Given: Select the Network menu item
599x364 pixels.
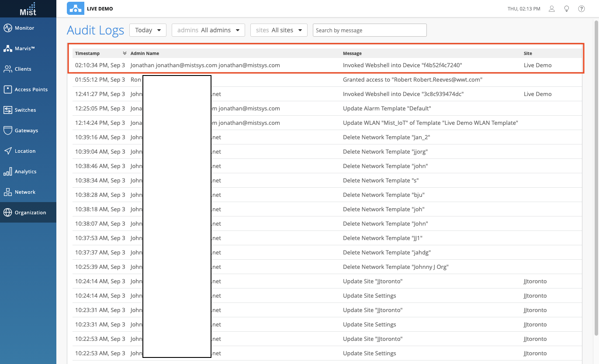Looking at the screenshot, I should 24,192.
